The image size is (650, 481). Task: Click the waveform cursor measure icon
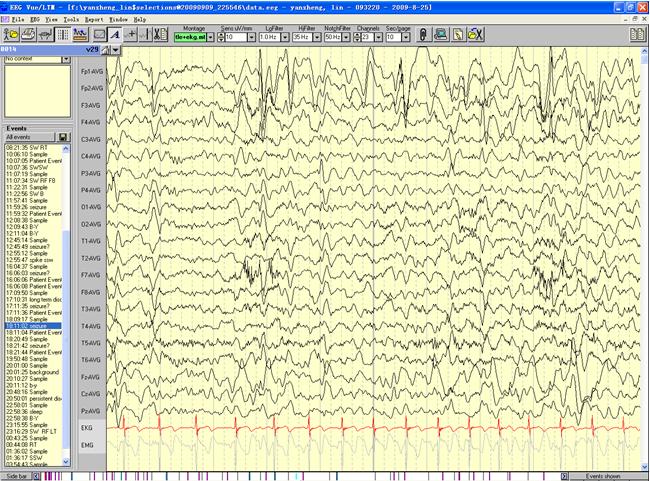pos(145,35)
